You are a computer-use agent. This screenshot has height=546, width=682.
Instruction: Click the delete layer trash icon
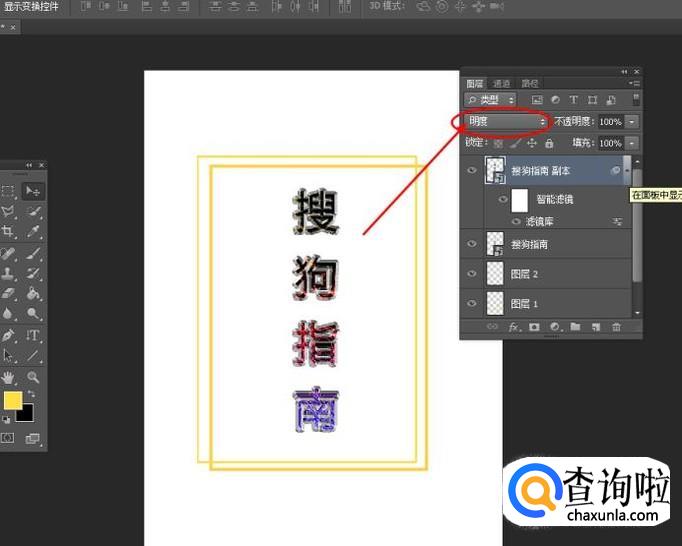click(616, 327)
